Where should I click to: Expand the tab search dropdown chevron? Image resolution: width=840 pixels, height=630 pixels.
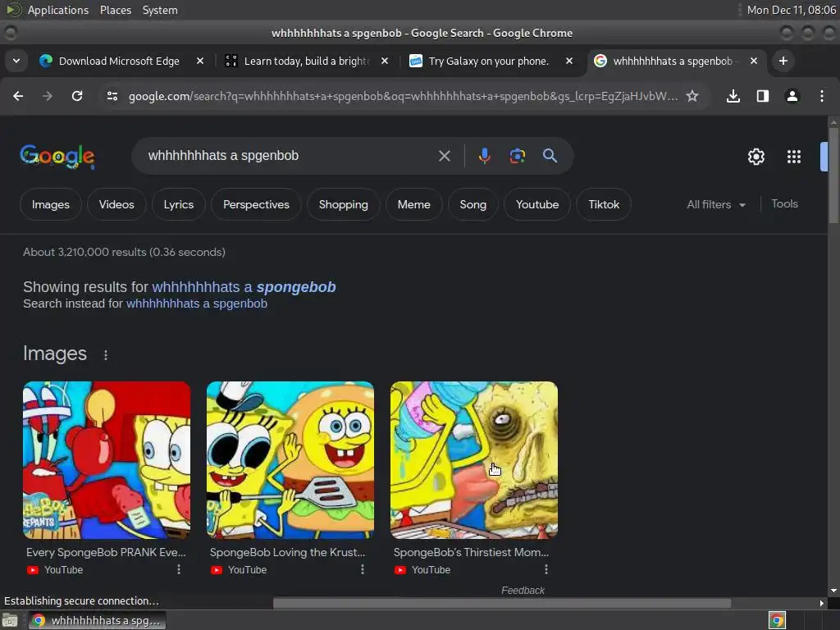click(16, 61)
